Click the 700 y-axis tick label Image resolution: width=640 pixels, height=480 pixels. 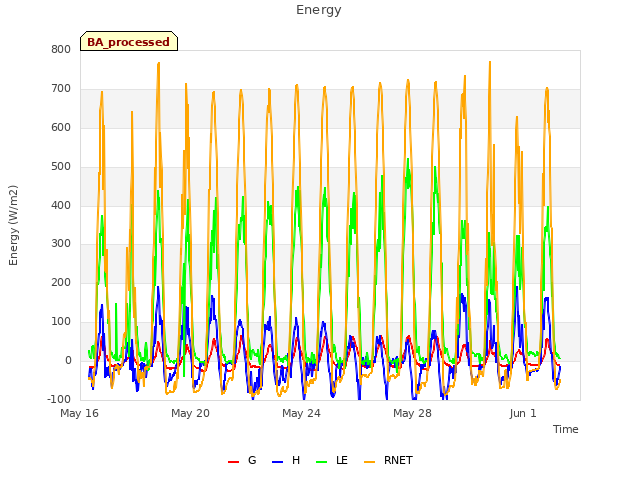tap(61, 89)
